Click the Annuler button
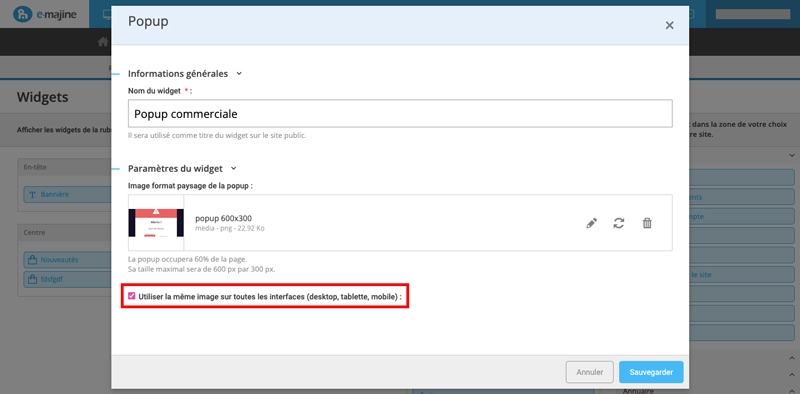 [590, 372]
